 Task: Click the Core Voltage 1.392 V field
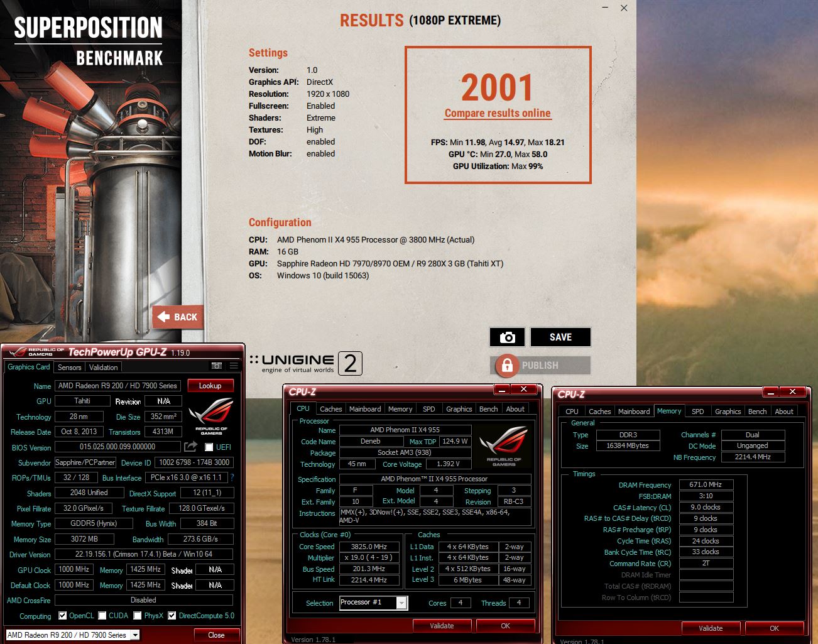(448, 464)
